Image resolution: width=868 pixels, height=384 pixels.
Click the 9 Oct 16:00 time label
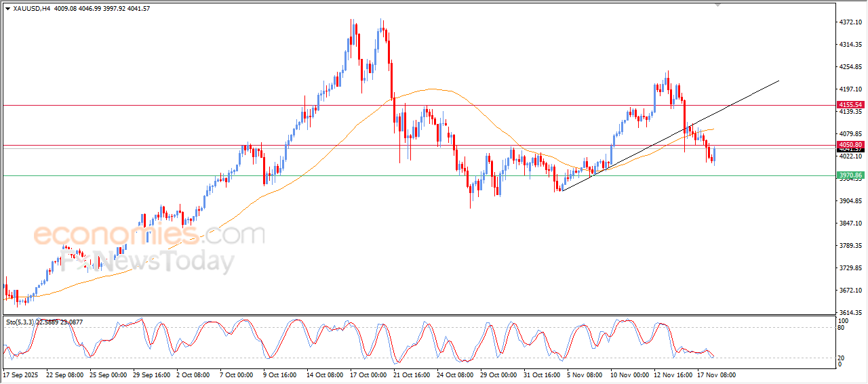tap(280, 375)
